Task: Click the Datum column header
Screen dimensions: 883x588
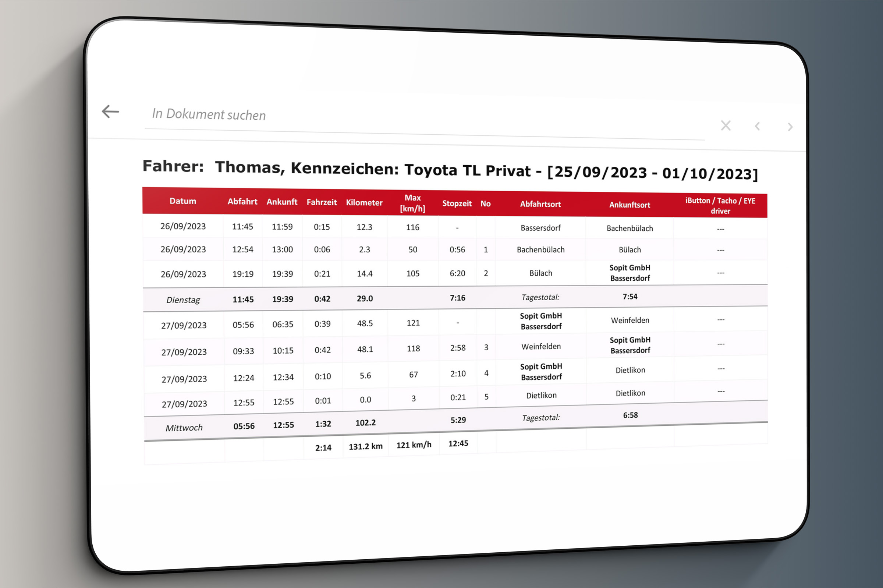Action: click(182, 201)
